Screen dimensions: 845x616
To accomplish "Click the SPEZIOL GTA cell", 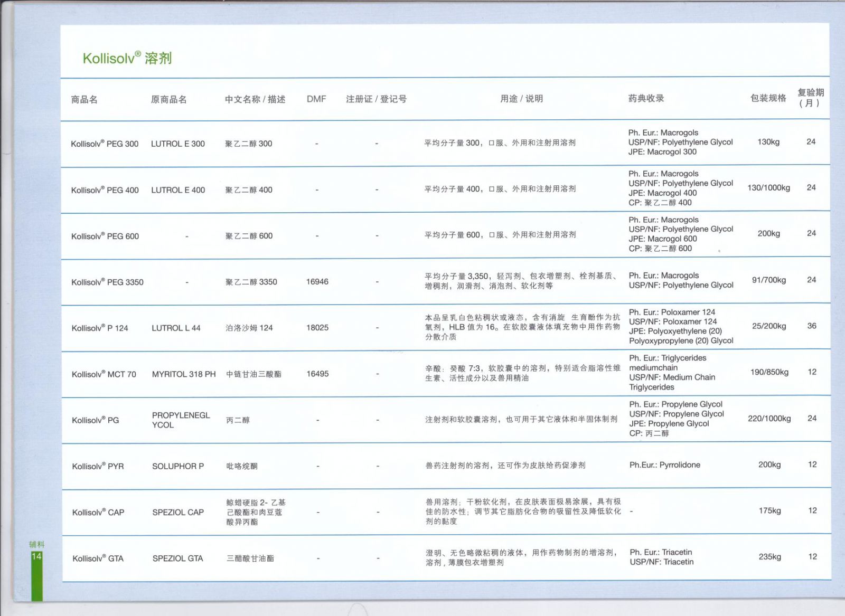I will (x=178, y=558).
